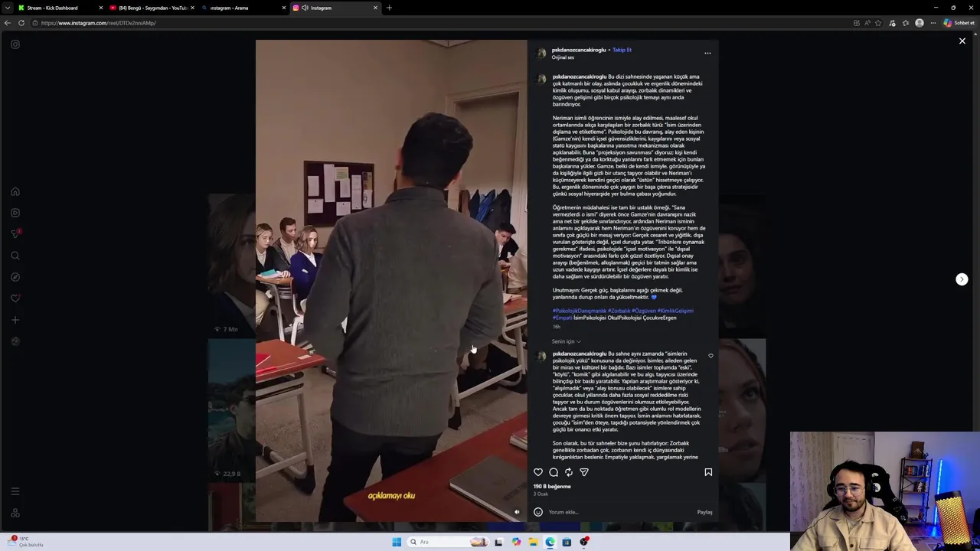The height and width of the screenshot is (551, 980).
Task: Open the post author avatar in the header
Action: coord(541,54)
